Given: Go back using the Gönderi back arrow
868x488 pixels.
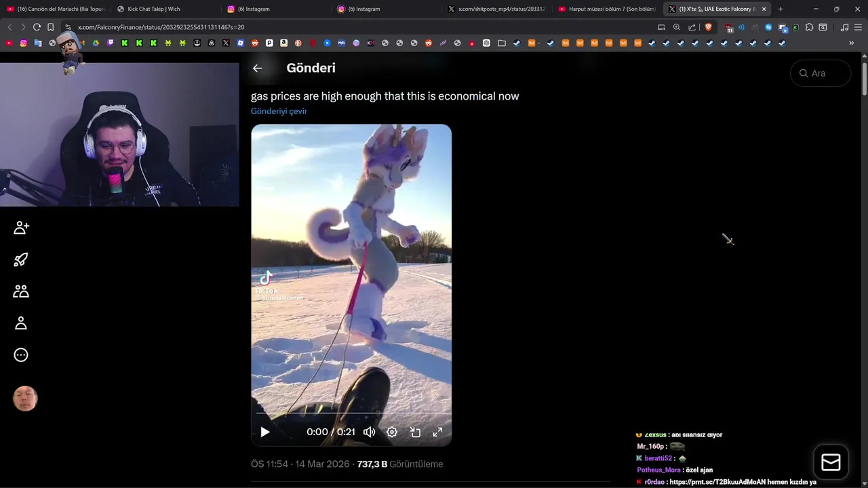Looking at the screenshot, I should pyautogui.click(x=257, y=68).
